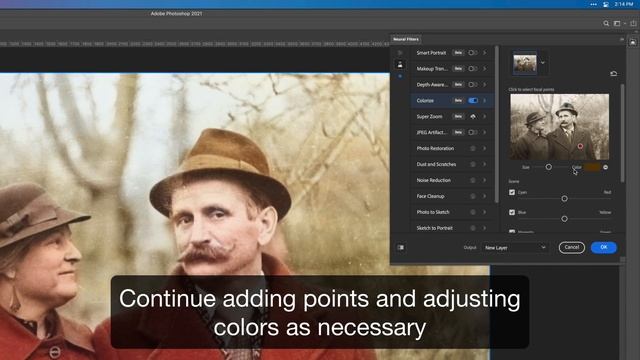Screen dimensions: 640x360
Task: Click the blue OK button
Action: coord(604,247)
